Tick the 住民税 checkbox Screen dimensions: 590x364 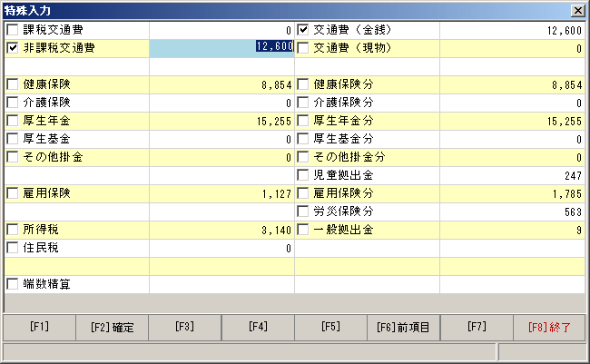point(13,248)
